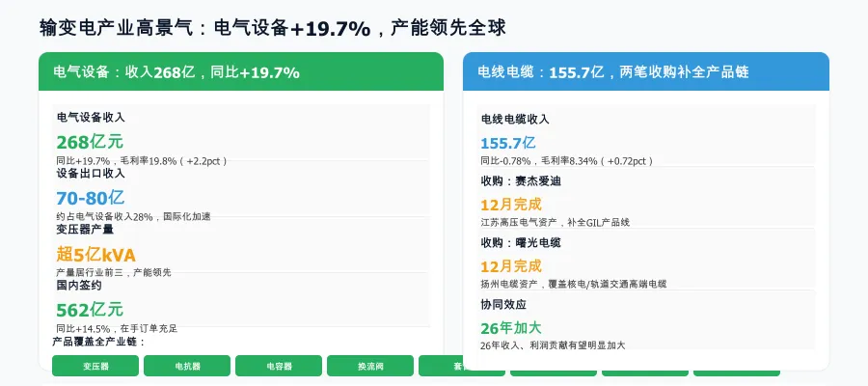Click the 设备出口收入 card label
Screen dimensions: 868x386
(91, 174)
